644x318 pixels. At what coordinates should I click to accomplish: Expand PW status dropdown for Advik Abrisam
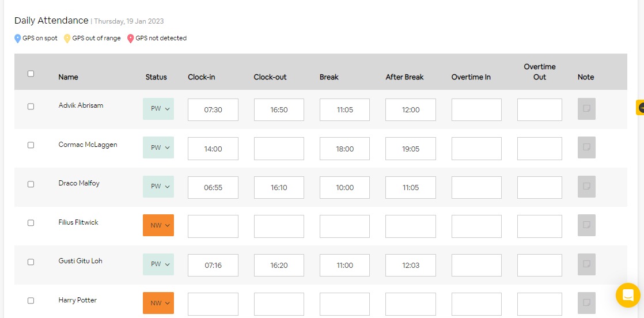click(158, 109)
